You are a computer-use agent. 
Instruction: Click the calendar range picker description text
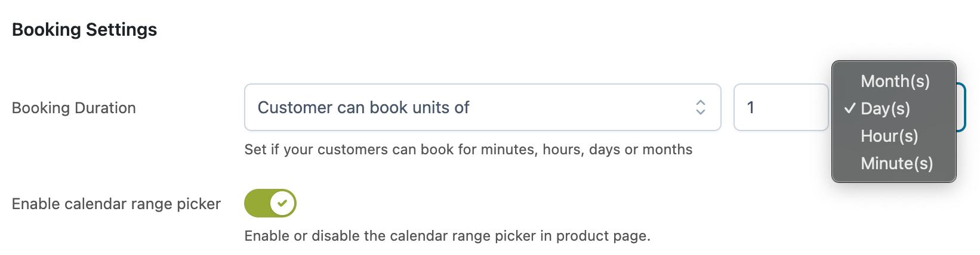tap(447, 236)
